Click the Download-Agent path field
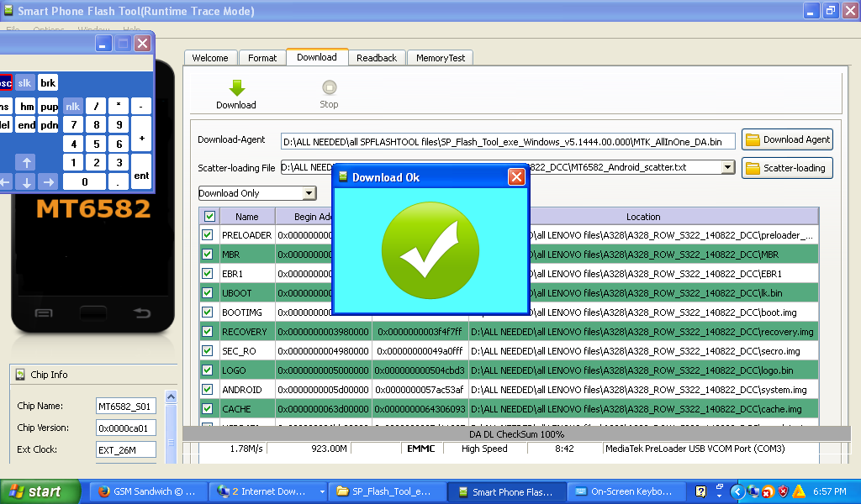 (x=508, y=141)
